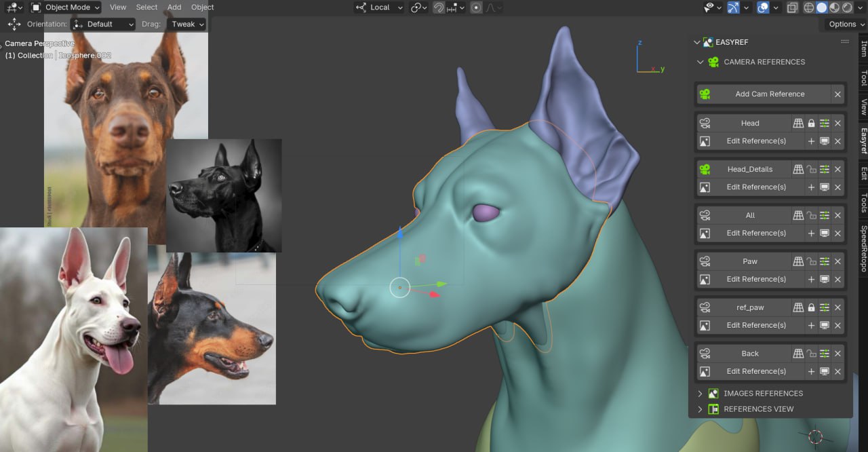This screenshot has height=452, width=868.
Task: Collapse the EASYREF panel
Action: [696, 42]
